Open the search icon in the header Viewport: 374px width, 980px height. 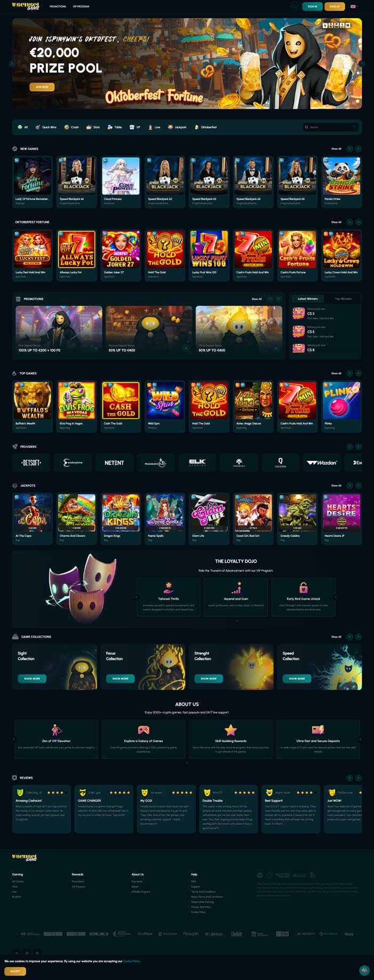pyautogui.click(x=294, y=6)
